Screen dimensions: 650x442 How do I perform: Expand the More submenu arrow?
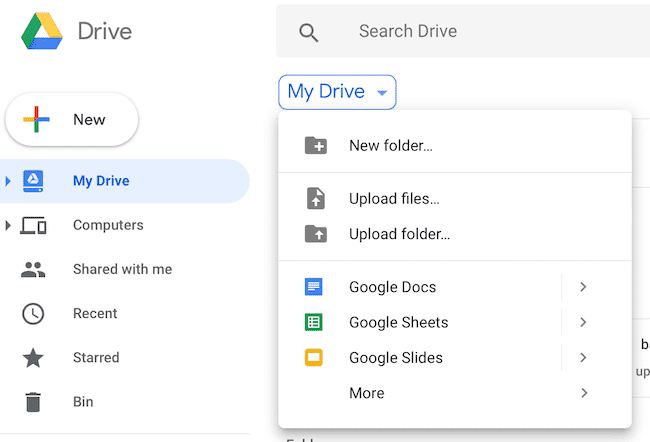pos(584,393)
